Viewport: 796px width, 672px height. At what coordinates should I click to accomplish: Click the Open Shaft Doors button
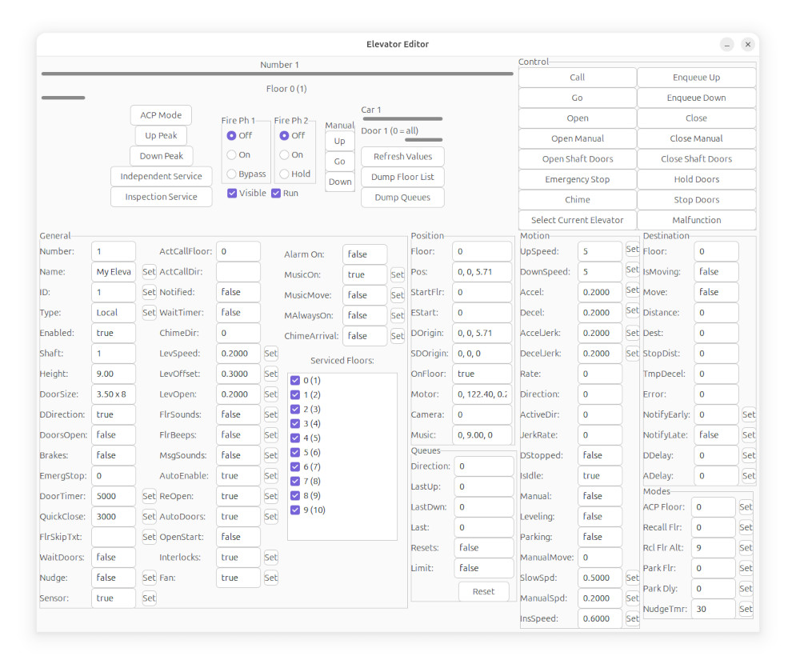pos(578,159)
